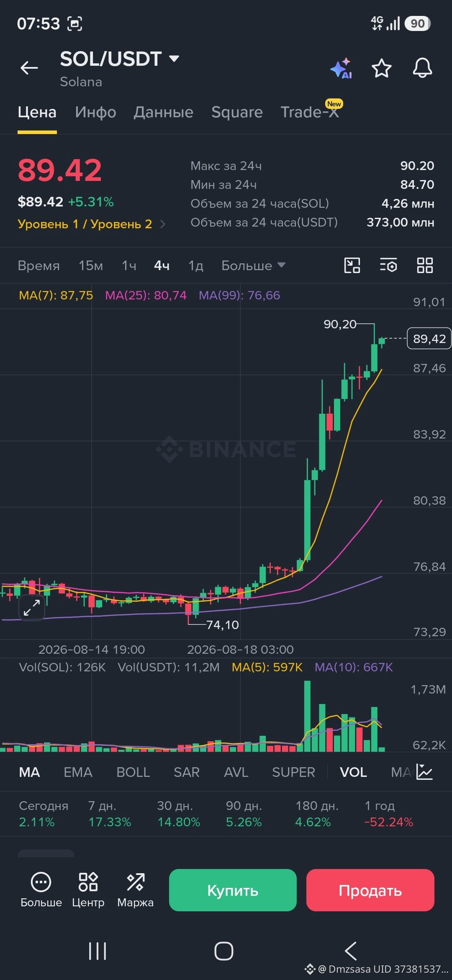Tap the Android home button
This screenshot has height=980, width=452.
click(224, 951)
